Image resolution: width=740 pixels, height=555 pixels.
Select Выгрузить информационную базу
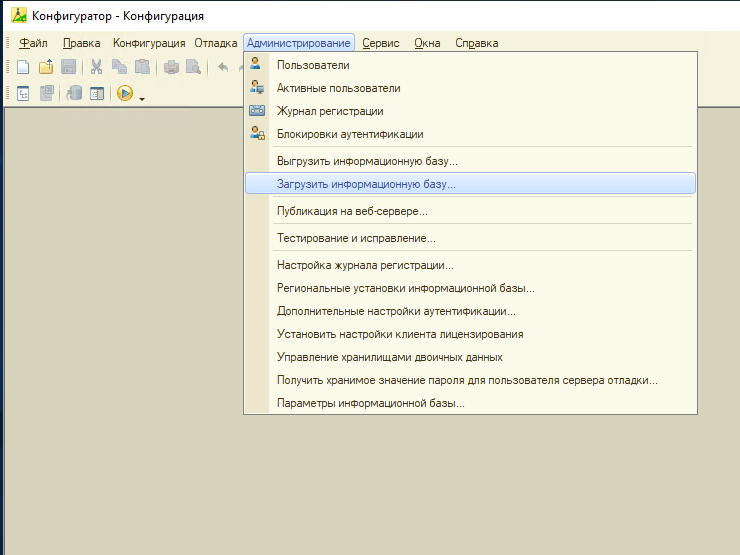point(367,160)
